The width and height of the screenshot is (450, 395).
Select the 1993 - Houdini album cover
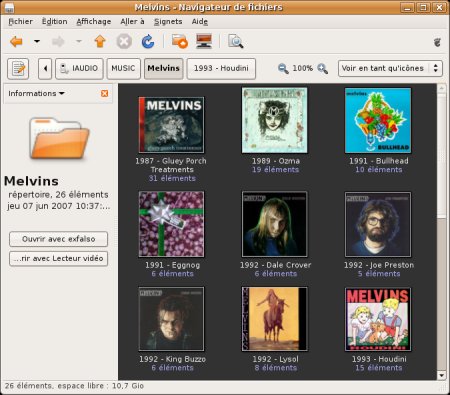click(378, 319)
